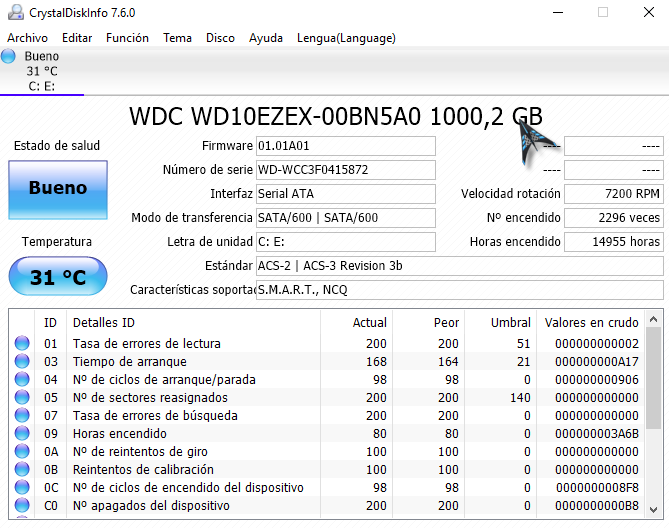Click the 31 °C temperature button

(x=58, y=276)
